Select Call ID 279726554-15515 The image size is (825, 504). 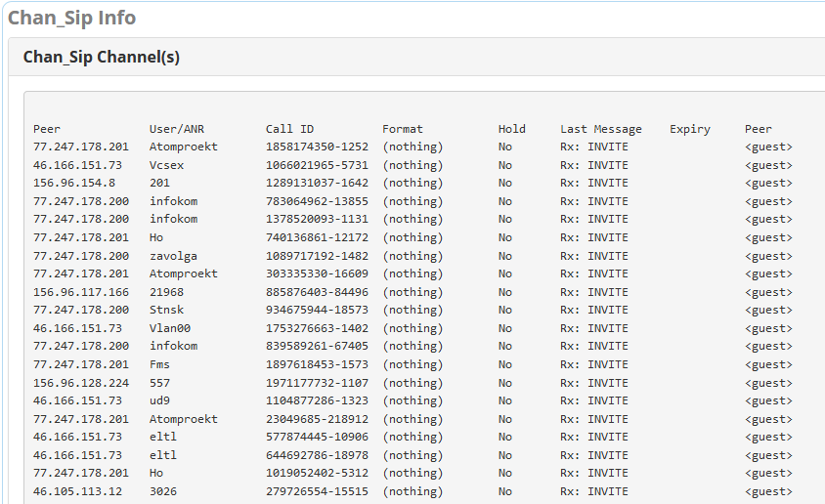point(317,491)
